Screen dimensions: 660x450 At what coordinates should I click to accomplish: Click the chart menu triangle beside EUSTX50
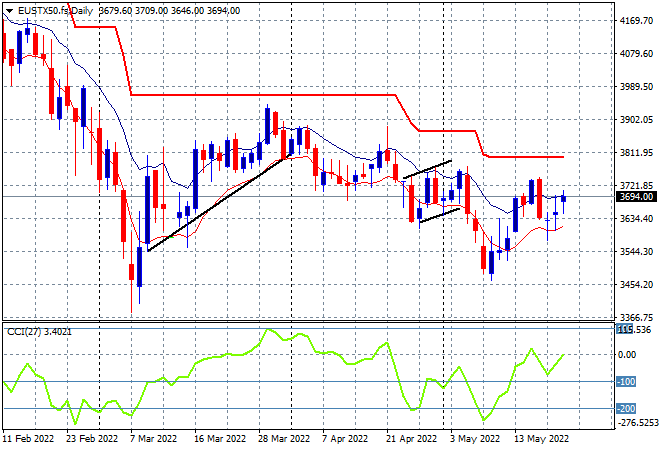[x=9, y=11]
